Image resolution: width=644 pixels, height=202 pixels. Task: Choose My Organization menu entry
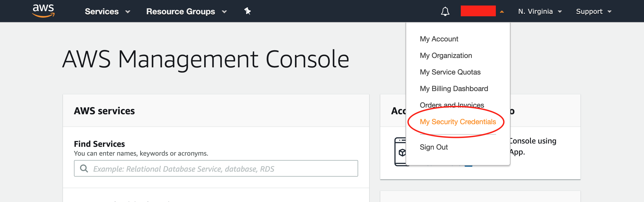(446, 55)
